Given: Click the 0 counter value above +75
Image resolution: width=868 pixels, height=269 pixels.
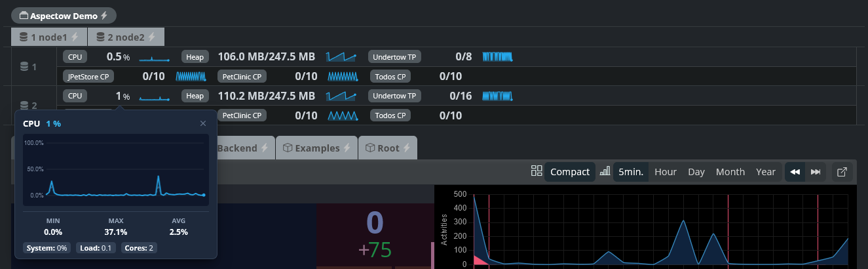Looking at the screenshot, I should (374, 222).
